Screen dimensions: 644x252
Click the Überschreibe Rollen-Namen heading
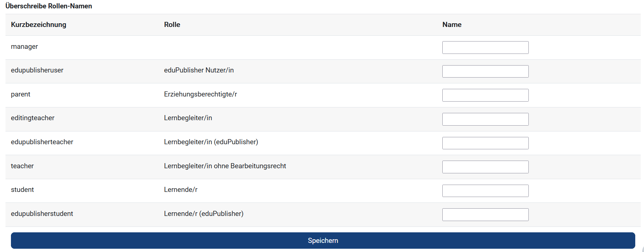pyautogui.click(x=49, y=6)
